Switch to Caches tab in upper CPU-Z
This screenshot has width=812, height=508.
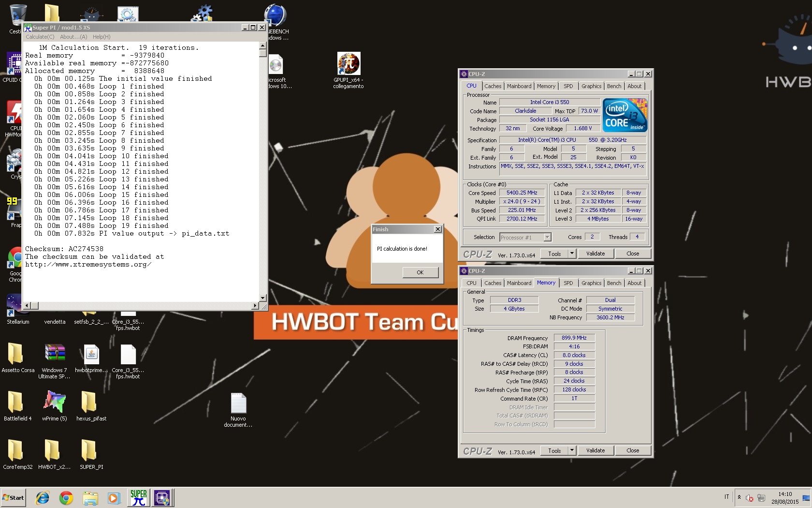pos(493,86)
